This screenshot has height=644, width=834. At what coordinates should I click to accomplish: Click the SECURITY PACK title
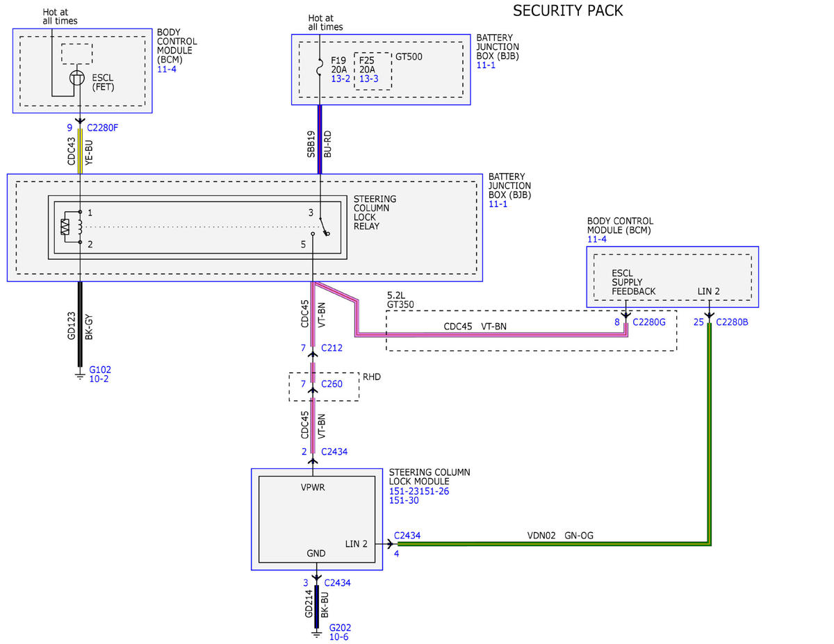click(x=568, y=10)
